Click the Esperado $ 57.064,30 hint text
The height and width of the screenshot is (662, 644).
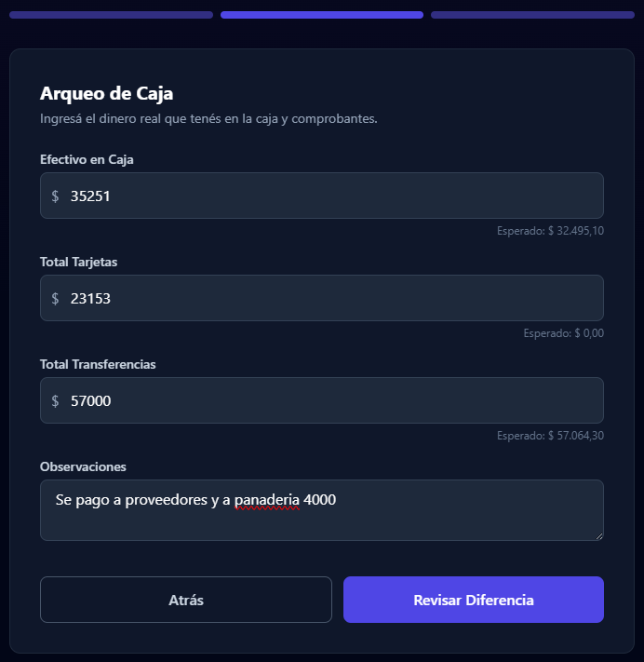click(x=550, y=436)
